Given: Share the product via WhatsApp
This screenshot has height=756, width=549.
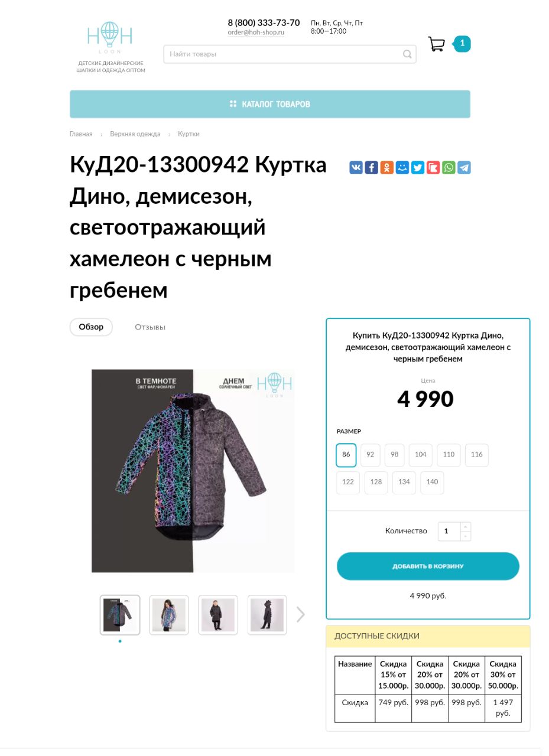Looking at the screenshot, I should pos(449,168).
